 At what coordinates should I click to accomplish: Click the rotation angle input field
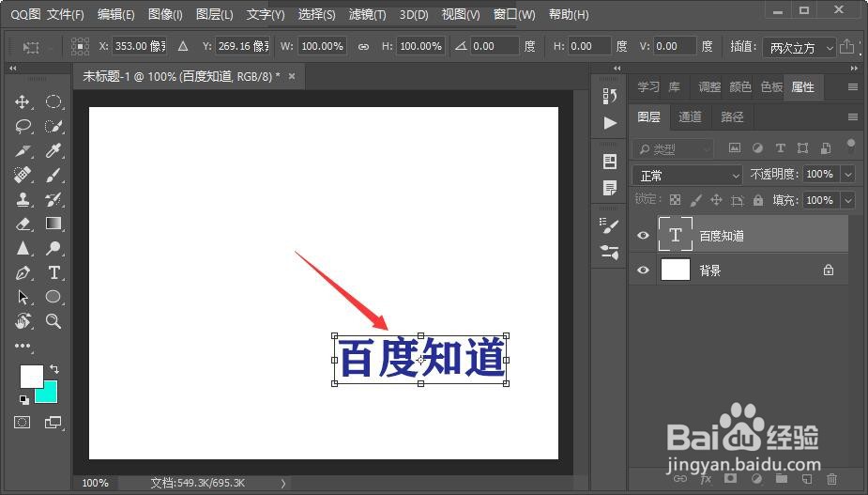494,46
